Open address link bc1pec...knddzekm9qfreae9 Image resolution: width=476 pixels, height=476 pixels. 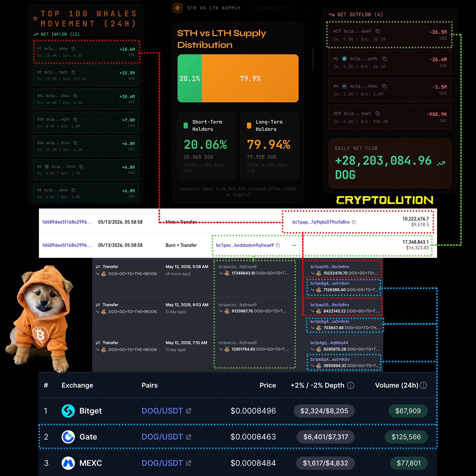[x=245, y=245]
